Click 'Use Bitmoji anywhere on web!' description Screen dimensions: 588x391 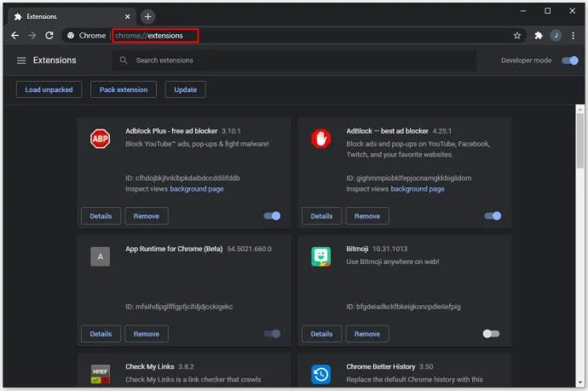(393, 262)
